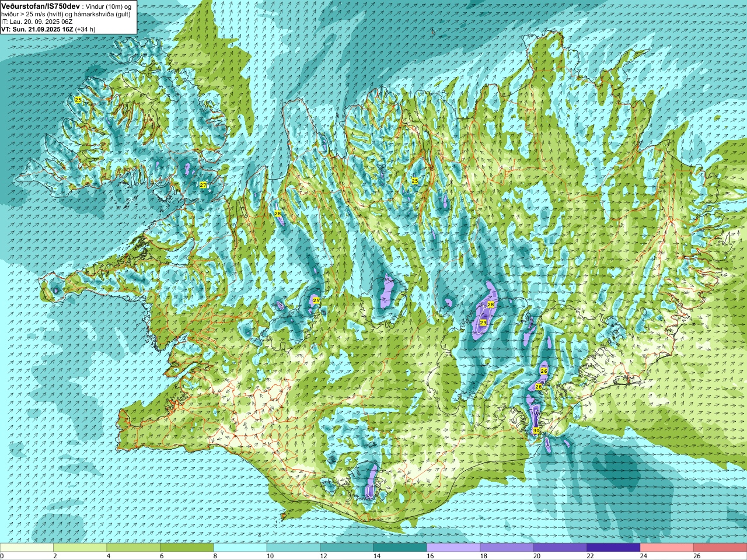Screen dimensions: 747x560
Task: Select the light cyan swatch between 8 and 10
Action: point(240,548)
